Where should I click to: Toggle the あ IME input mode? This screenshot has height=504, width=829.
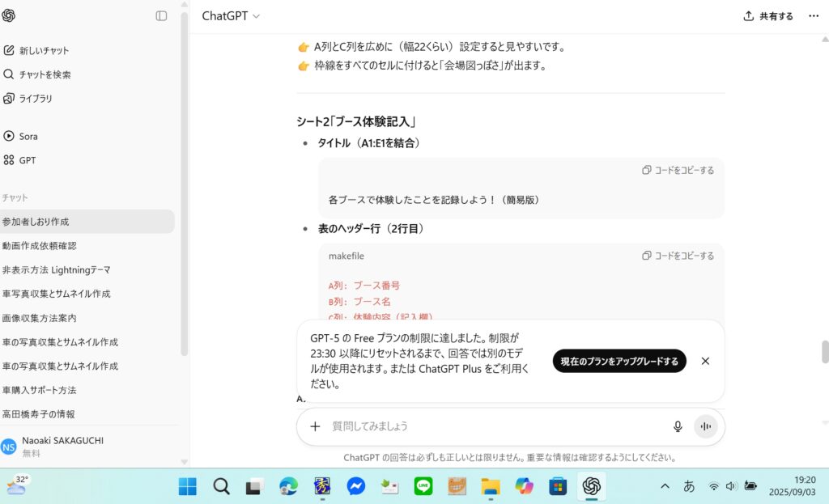689,486
